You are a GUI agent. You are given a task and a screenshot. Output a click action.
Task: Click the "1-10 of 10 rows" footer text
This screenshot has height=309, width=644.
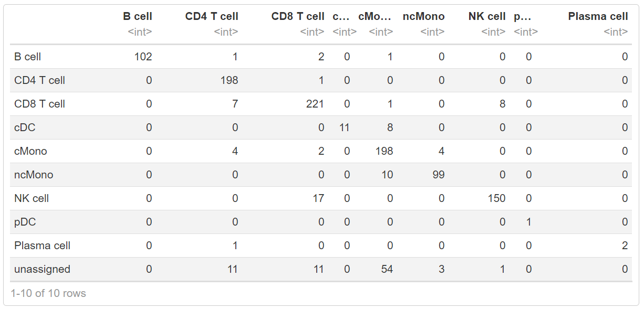[x=48, y=293]
